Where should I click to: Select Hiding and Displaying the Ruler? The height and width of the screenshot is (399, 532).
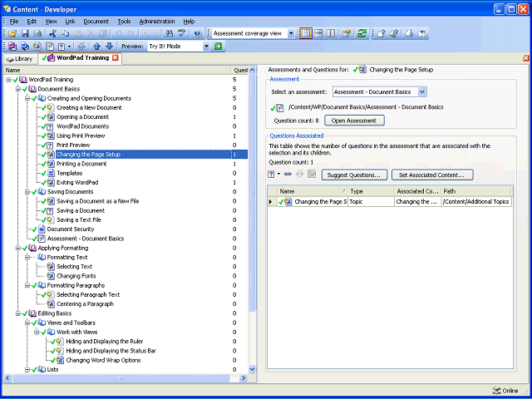(105, 342)
